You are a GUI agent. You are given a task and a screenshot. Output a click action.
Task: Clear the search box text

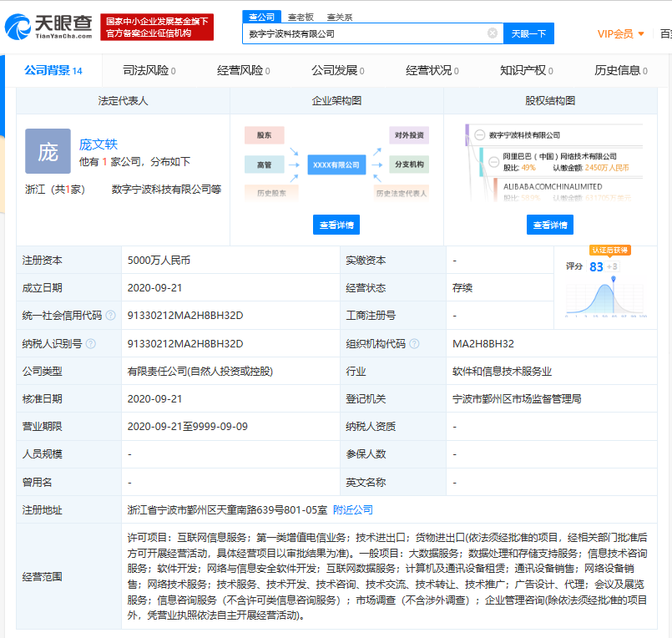pyautogui.click(x=493, y=33)
